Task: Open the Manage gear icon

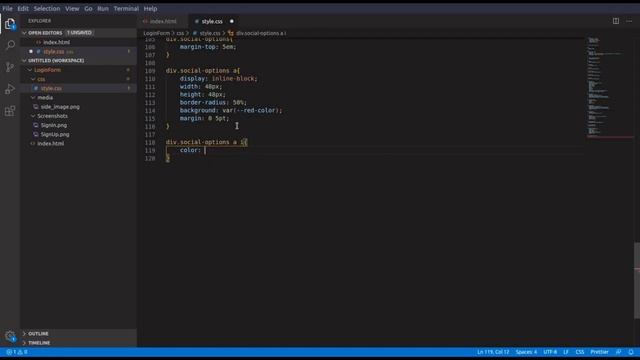Action: tap(10, 336)
